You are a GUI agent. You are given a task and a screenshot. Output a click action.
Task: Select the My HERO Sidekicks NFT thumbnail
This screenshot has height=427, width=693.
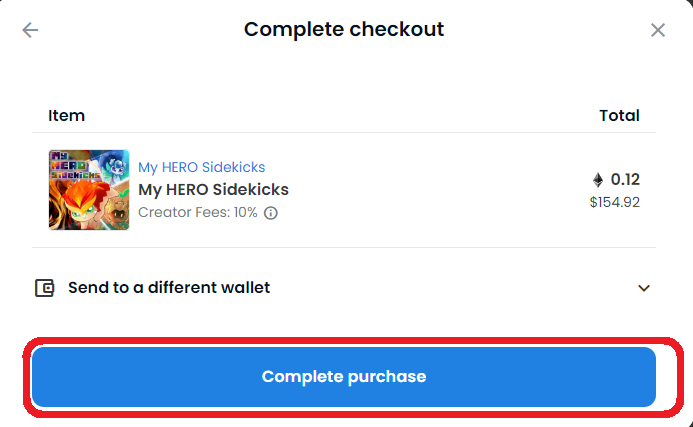(89, 190)
